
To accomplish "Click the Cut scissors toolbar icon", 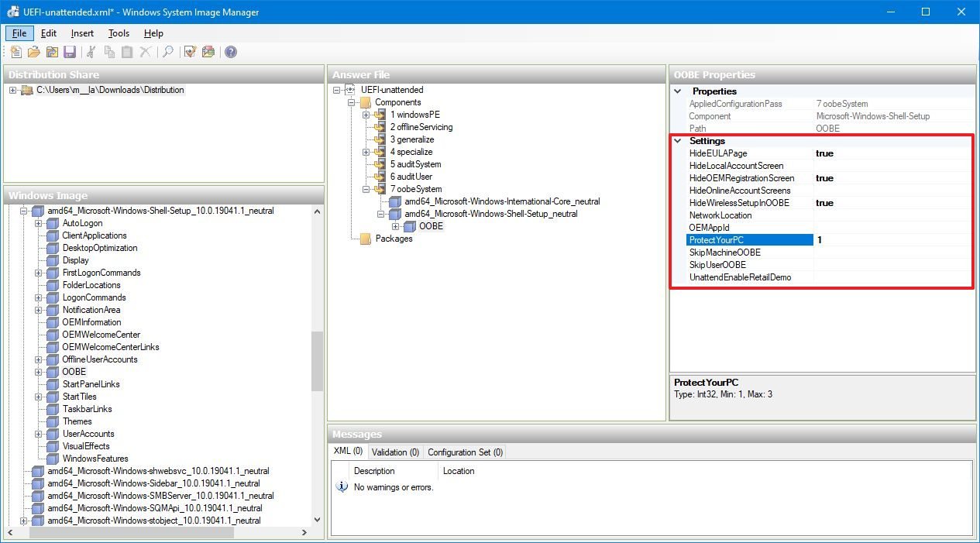I will pos(91,52).
